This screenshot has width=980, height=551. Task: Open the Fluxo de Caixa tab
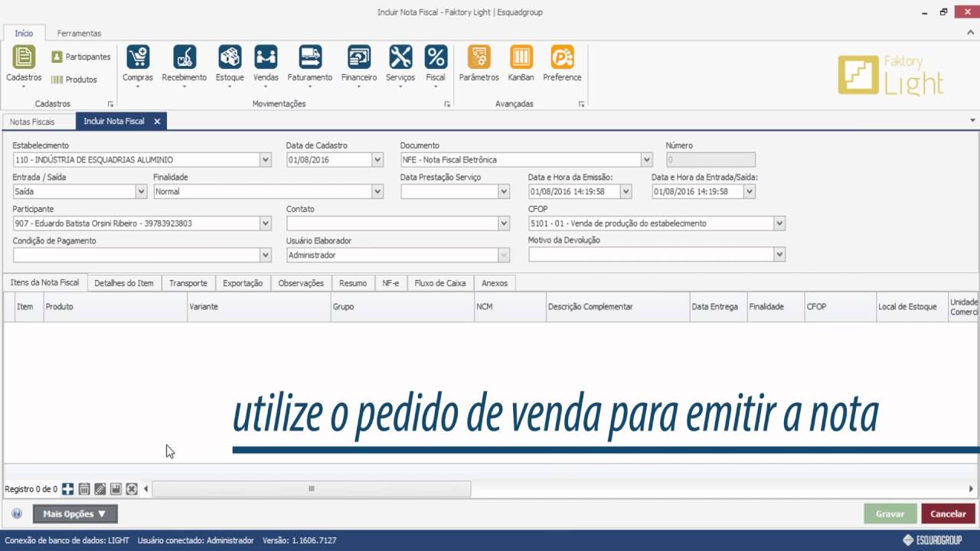click(440, 283)
